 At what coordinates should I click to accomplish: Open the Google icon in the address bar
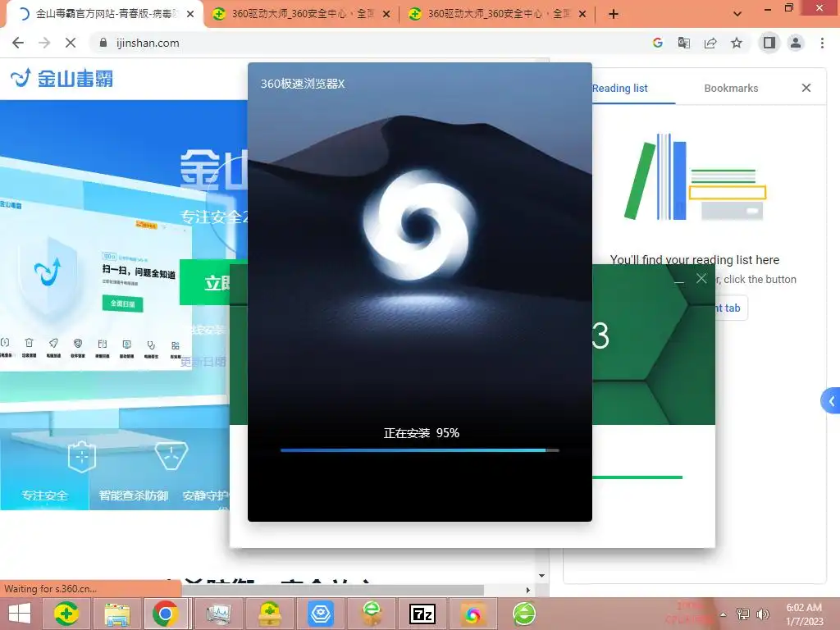click(x=658, y=43)
